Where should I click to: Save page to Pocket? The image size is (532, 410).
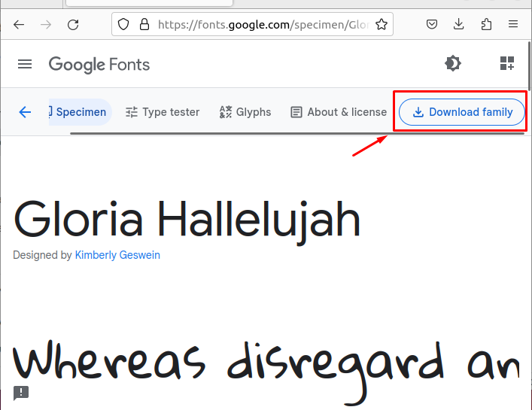(x=432, y=24)
